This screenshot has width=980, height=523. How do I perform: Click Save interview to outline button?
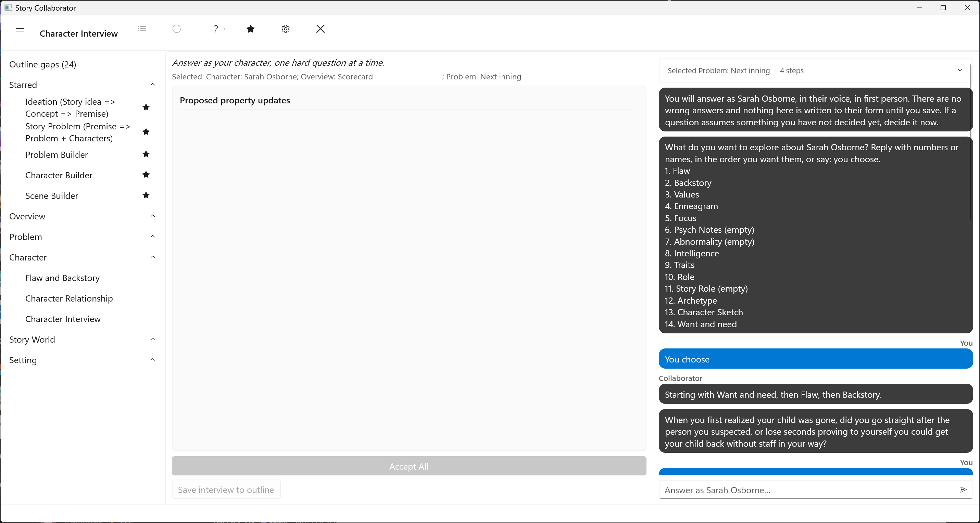pos(226,489)
